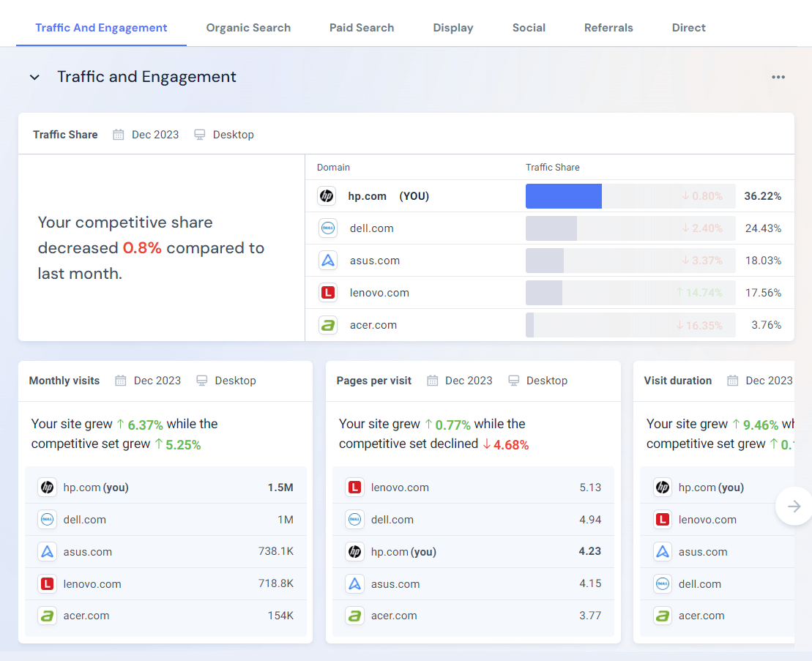Click acer.com logo in Pages per visit
Screen dimensions: 812x661
[x=354, y=616]
